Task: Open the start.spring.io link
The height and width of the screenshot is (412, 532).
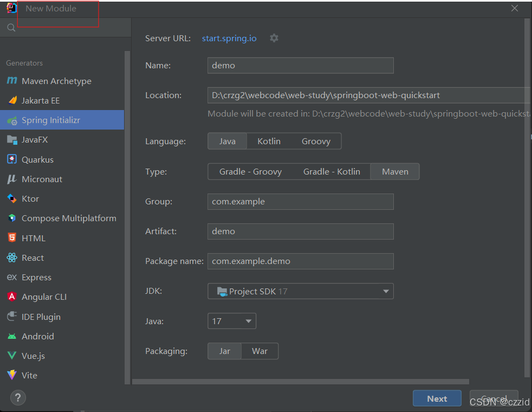Action: point(229,38)
